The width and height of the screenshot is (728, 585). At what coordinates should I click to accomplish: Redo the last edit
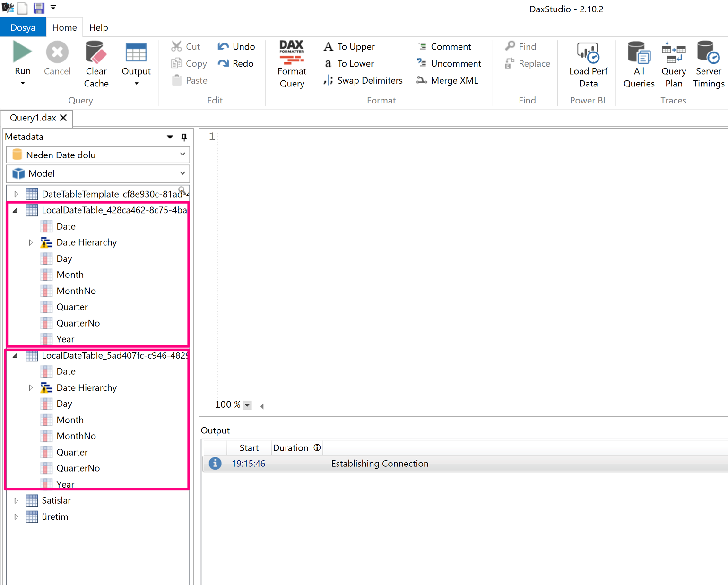(x=236, y=63)
